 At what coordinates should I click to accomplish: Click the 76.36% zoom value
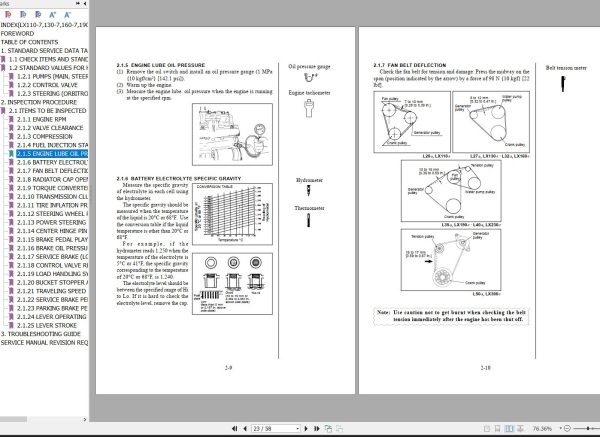[x=543, y=429]
